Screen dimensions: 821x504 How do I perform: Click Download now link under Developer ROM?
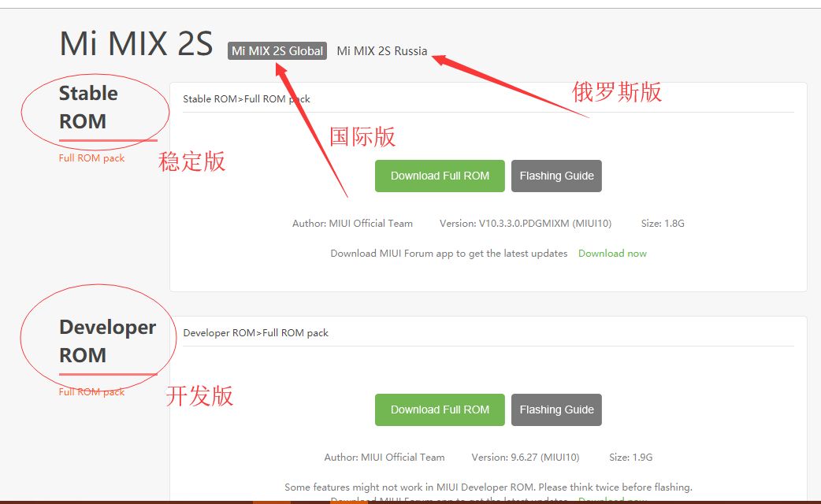point(612,500)
